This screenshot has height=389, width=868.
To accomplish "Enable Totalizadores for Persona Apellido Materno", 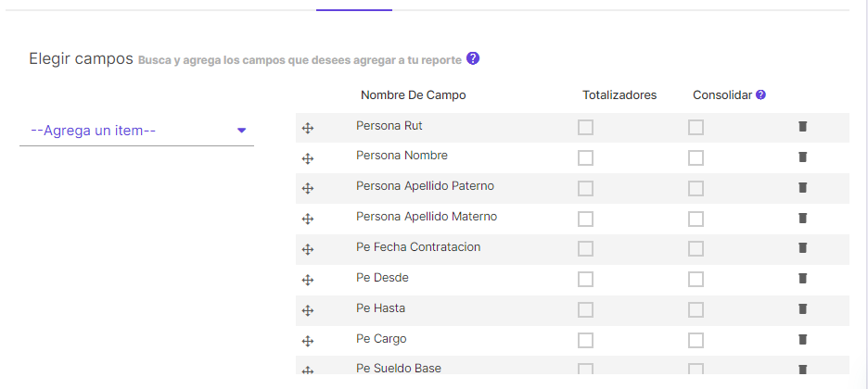I will pos(585,219).
